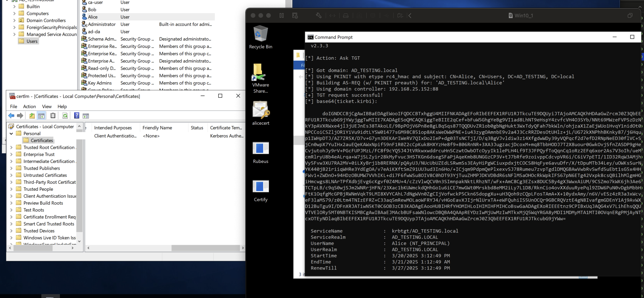Select Certify icon on the desktop

261,191
